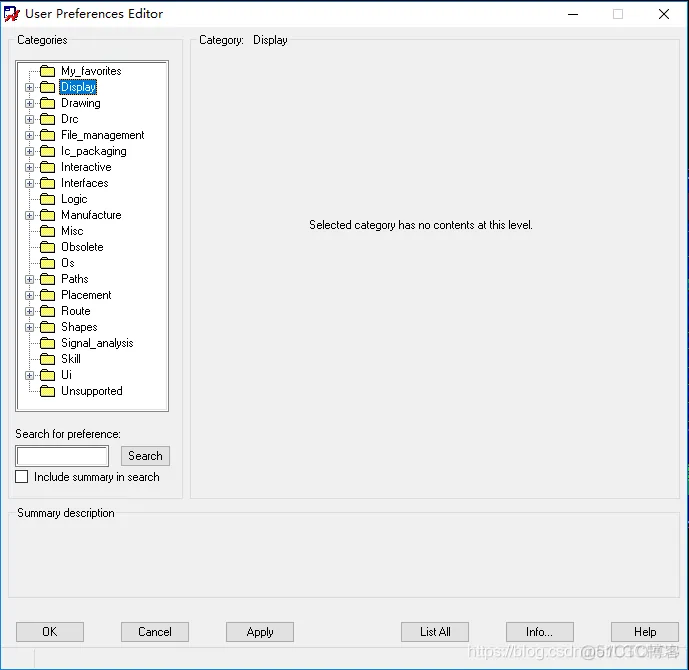
Task: Click the Drawing folder icon
Action: 47,103
